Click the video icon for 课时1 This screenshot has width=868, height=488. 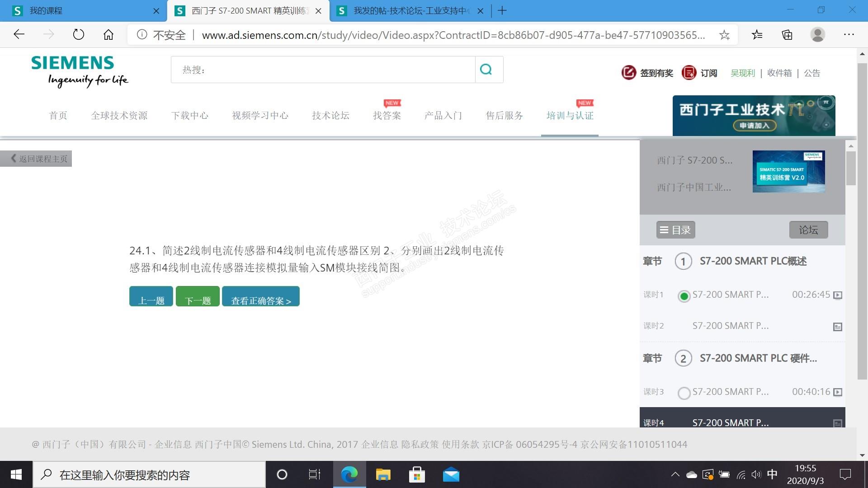(837, 296)
